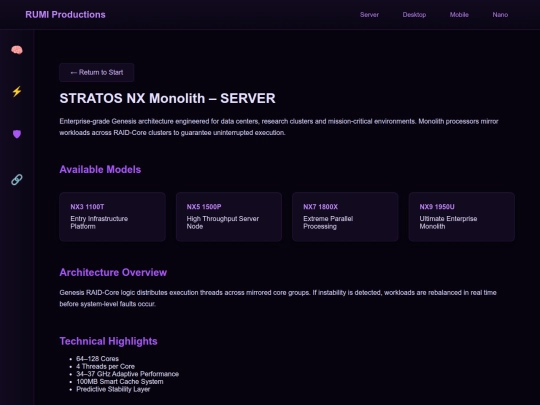
Task: Click the Architecture Overview heading
Action: tap(113, 272)
